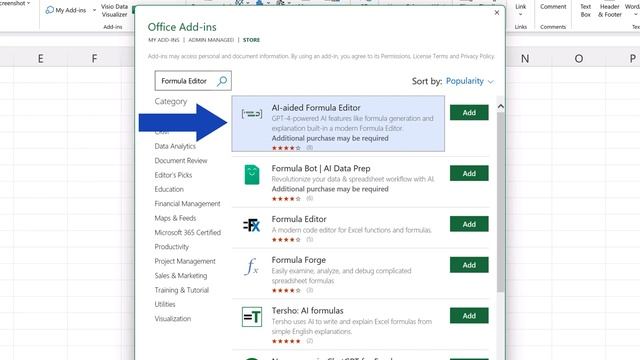Add Formula Bot | AI Data Prep
640x360 pixels.
(469, 173)
